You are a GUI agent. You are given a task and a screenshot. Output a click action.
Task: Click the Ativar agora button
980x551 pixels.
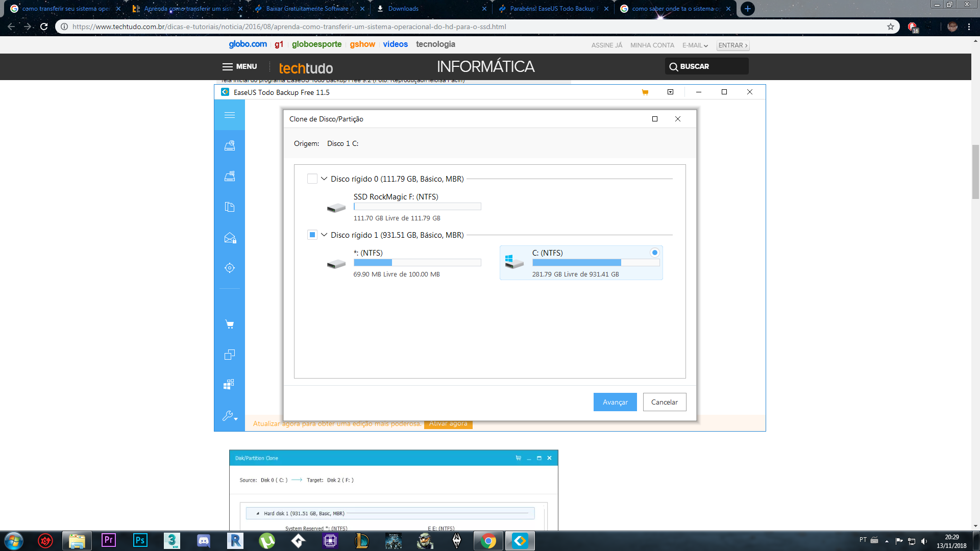point(448,424)
